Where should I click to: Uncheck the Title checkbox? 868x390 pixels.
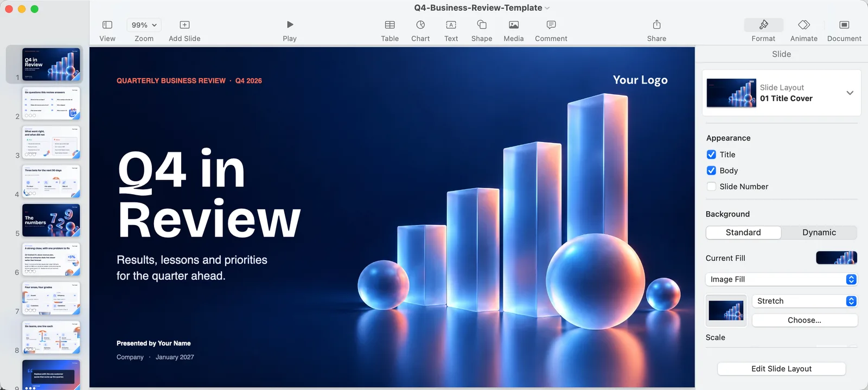click(711, 155)
